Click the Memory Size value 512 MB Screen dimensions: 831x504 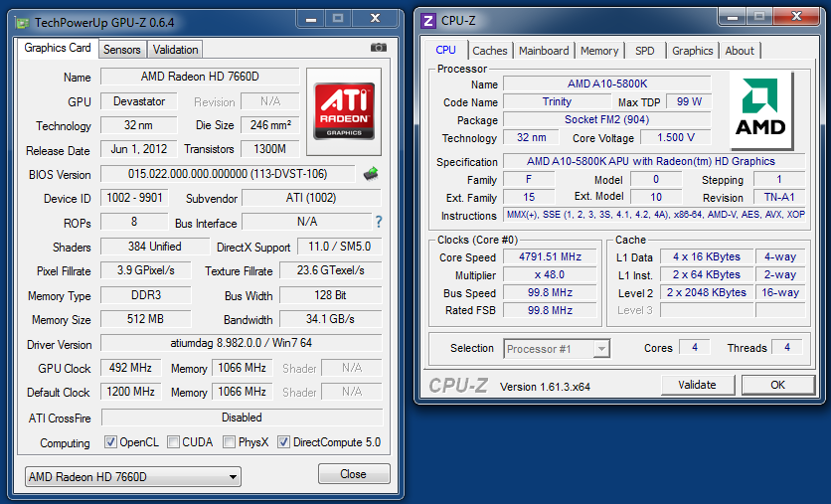(x=145, y=319)
